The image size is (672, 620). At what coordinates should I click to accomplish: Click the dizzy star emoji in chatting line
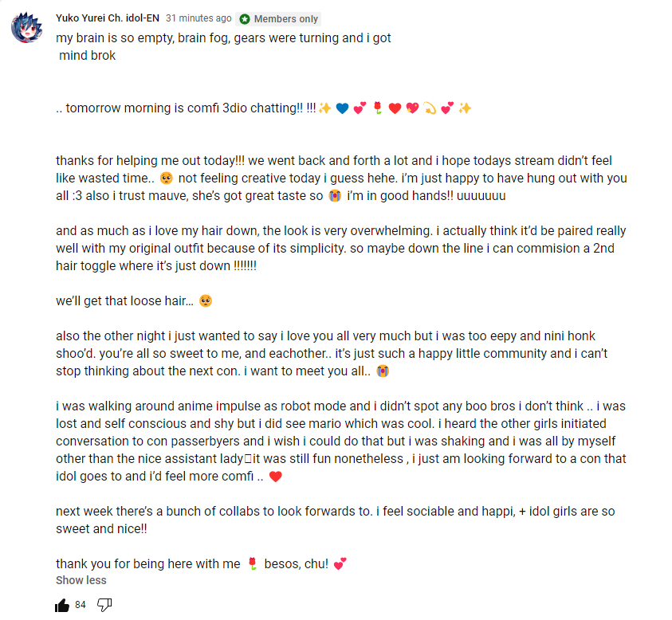430,108
